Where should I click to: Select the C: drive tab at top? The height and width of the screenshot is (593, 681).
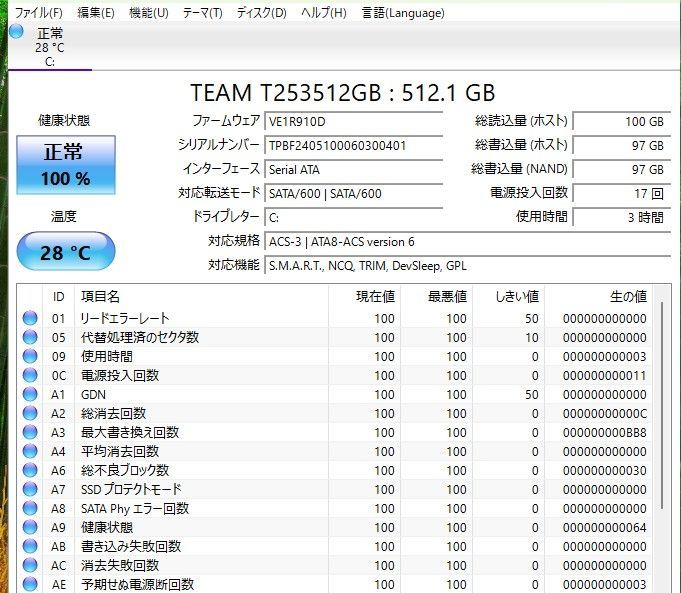(50, 46)
